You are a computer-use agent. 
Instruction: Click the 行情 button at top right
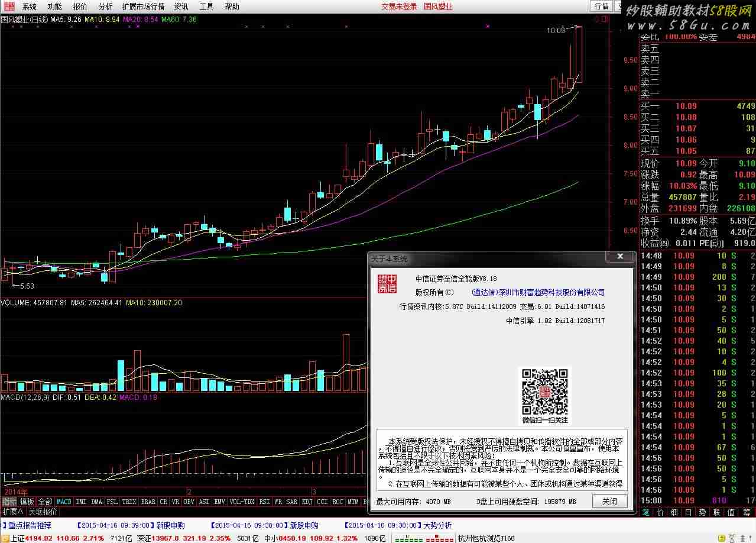601,6
